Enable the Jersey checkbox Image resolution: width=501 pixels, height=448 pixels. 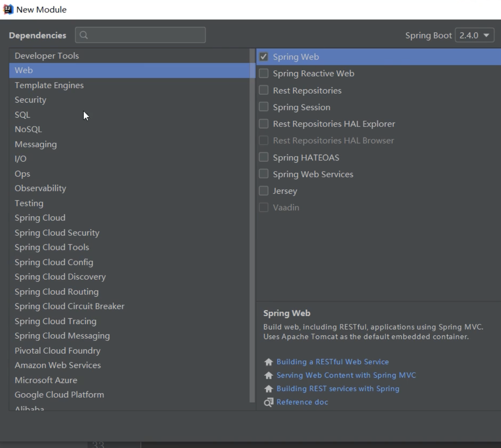[x=264, y=191]
